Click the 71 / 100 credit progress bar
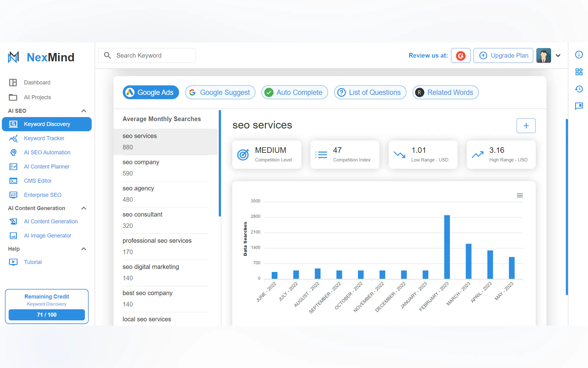 coord(47,315)
